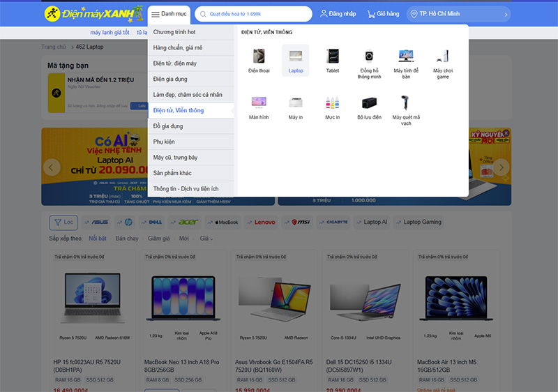558x392 pixels.
Task: Filter laptops by HP brand logo
Action: (125, 222)
